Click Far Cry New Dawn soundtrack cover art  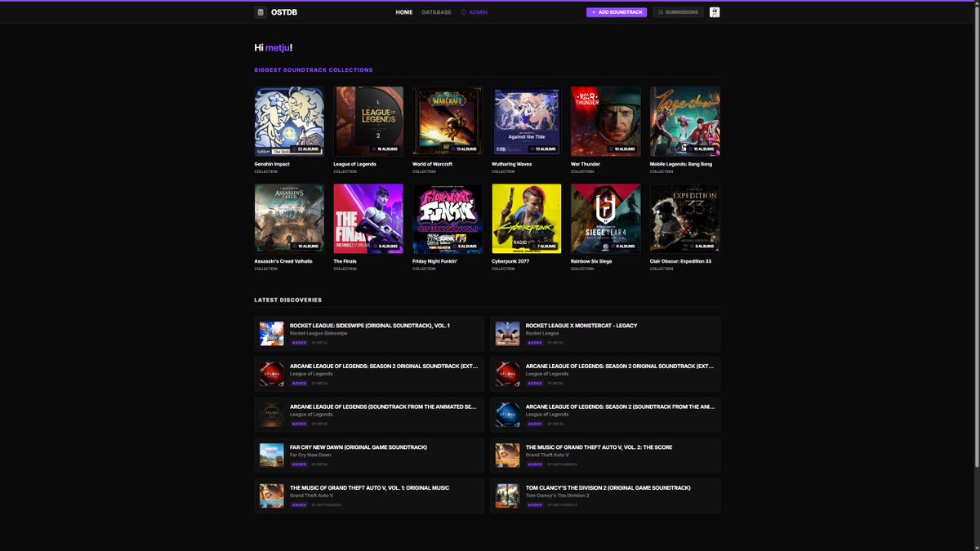coord(272,455)
